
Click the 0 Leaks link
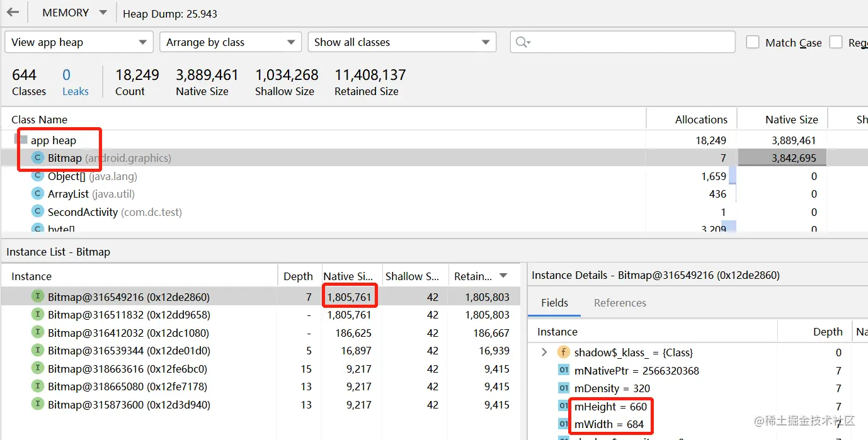click(75, 82)
